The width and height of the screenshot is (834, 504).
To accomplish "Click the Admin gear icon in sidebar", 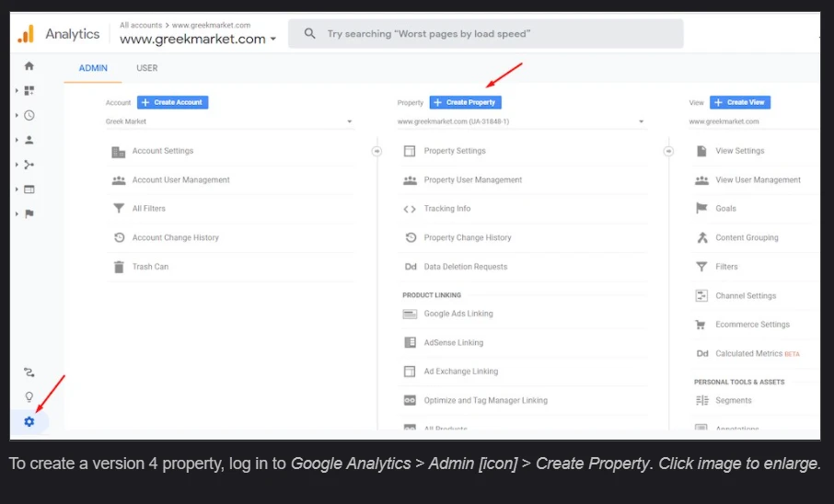I will point(29,421).
